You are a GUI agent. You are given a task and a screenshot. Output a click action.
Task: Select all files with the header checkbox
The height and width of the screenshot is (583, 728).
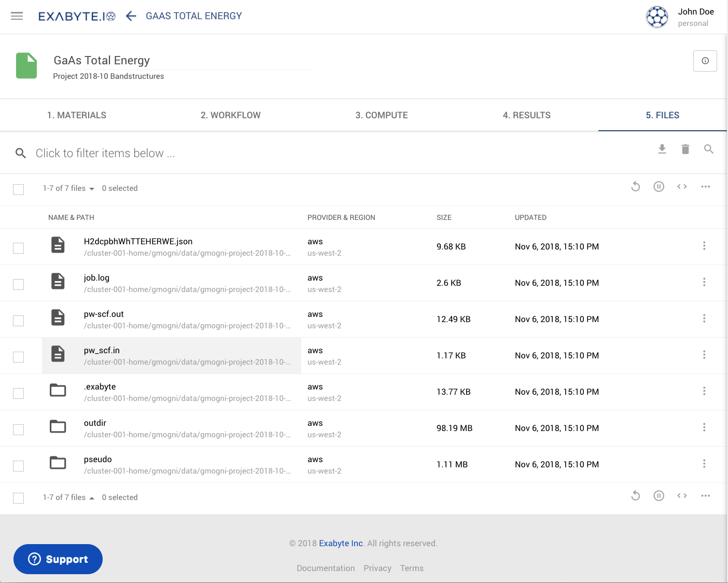coord(18,189)
